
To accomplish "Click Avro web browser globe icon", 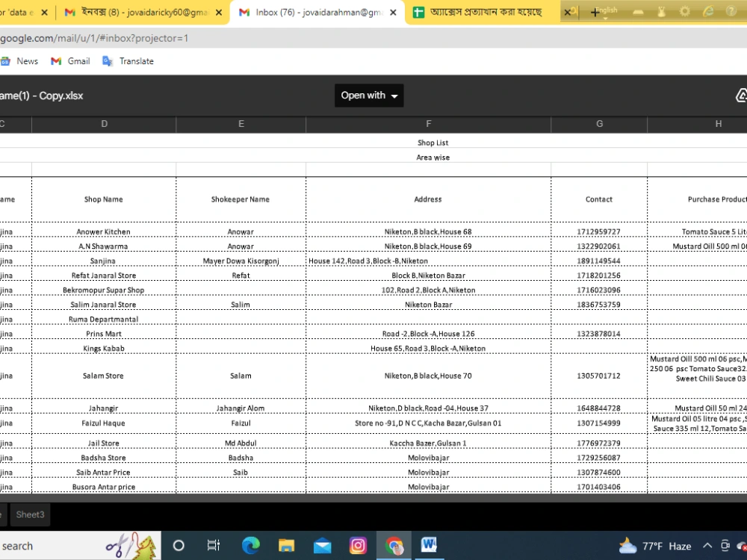I will pyautogui.click(x=708, y=11).
